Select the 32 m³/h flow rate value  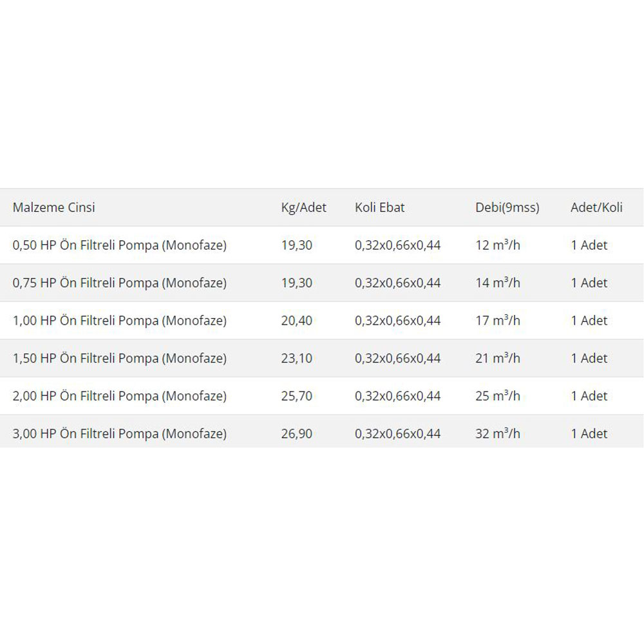[498, 434]
